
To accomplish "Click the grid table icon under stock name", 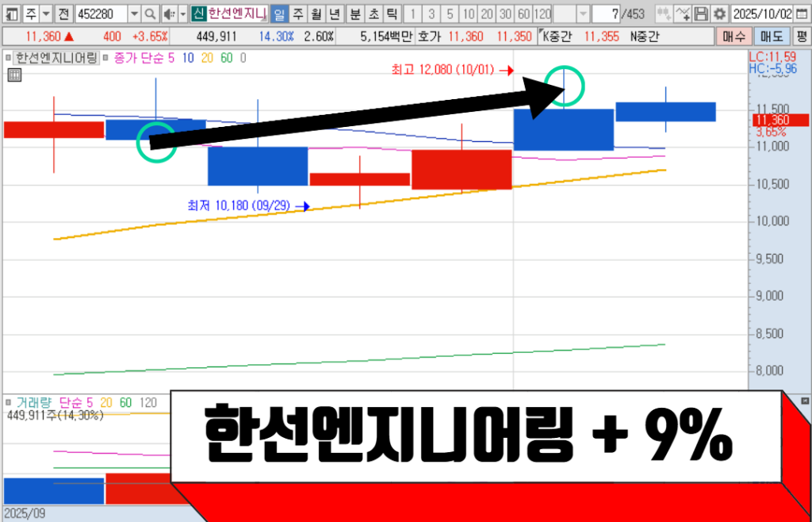I will click(13, 75).
